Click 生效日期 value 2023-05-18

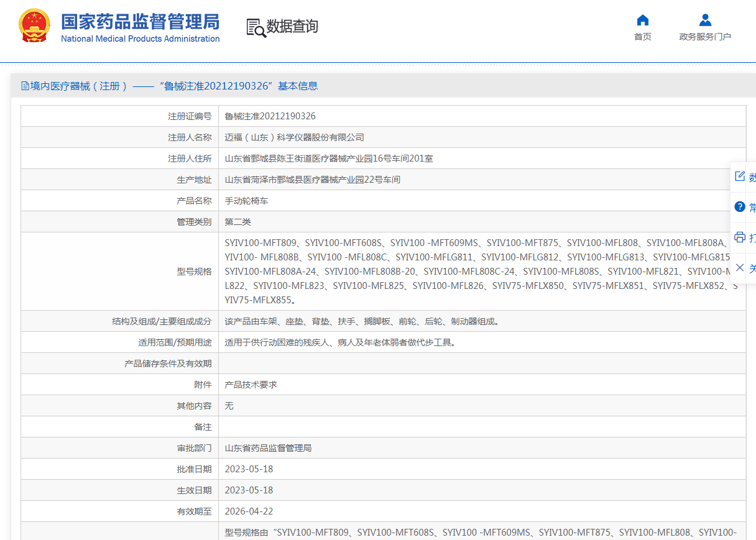249,490
